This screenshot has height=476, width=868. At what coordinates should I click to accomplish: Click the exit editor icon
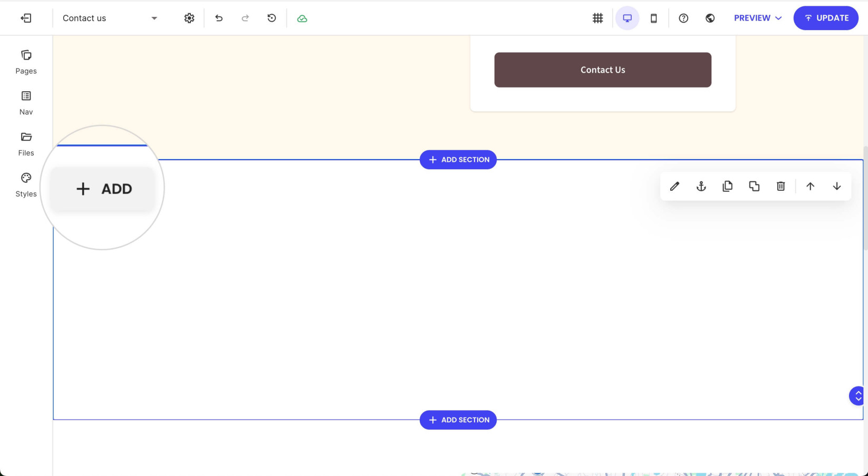pos(26,18)
